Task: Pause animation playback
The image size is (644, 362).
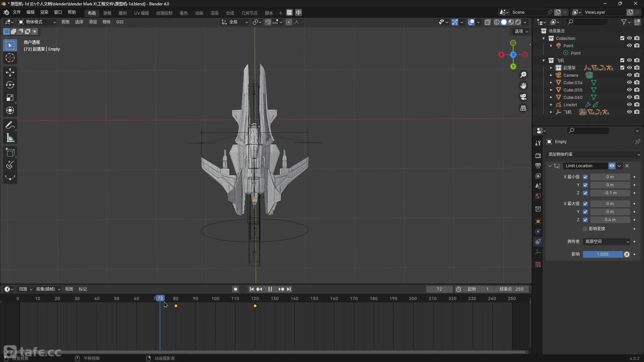Action: 270,289
